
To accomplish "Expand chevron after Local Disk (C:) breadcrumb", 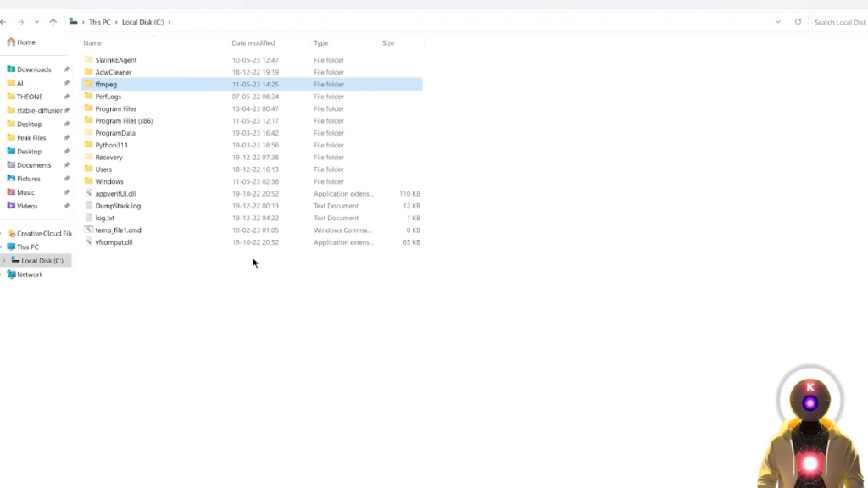I will [170, 22].
